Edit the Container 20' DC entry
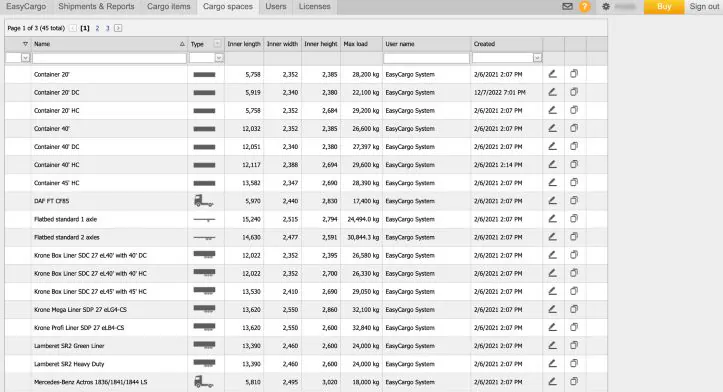 (552, 92)
